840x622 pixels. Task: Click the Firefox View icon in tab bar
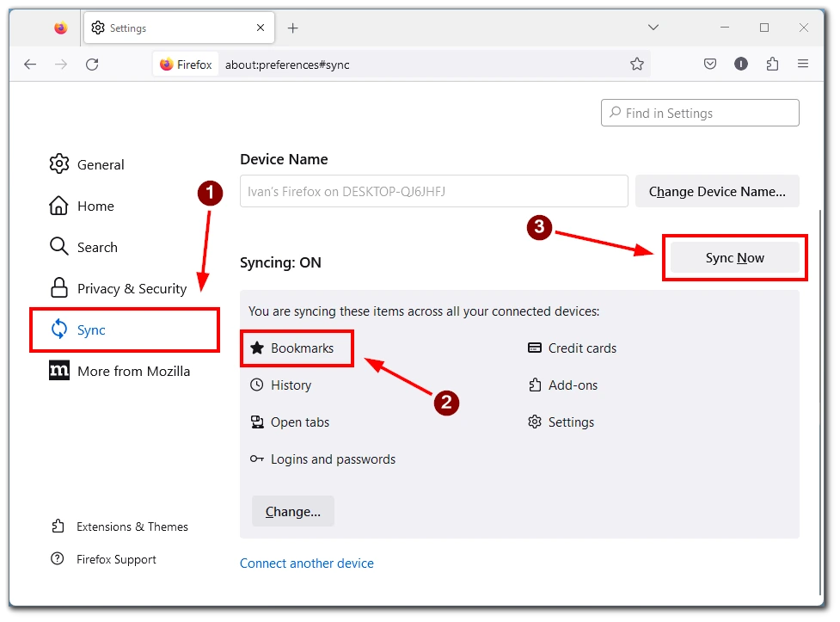[61, 28]
